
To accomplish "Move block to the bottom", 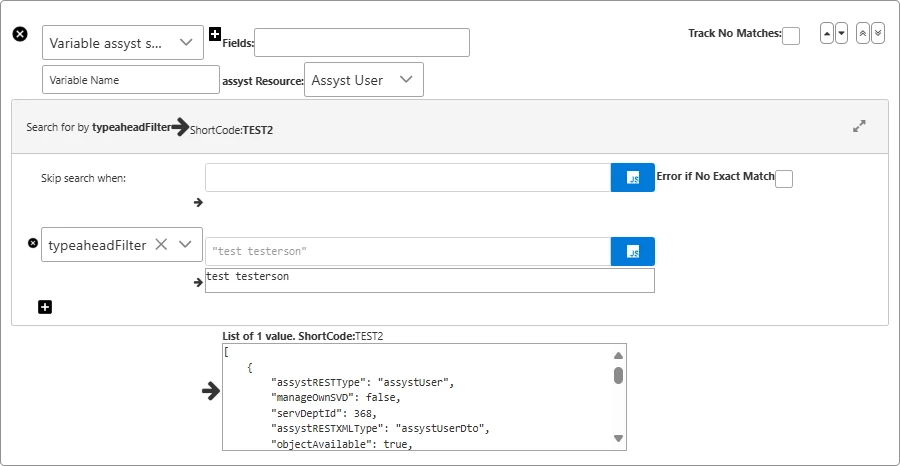I will (878, 33).
